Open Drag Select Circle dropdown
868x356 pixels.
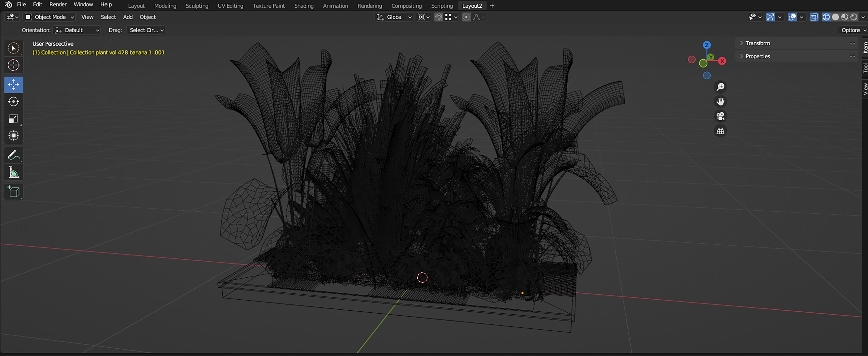(146, 30)
